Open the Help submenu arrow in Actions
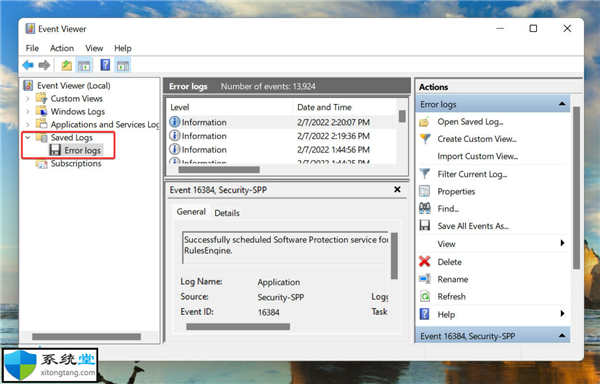 (x=562, y=314)
